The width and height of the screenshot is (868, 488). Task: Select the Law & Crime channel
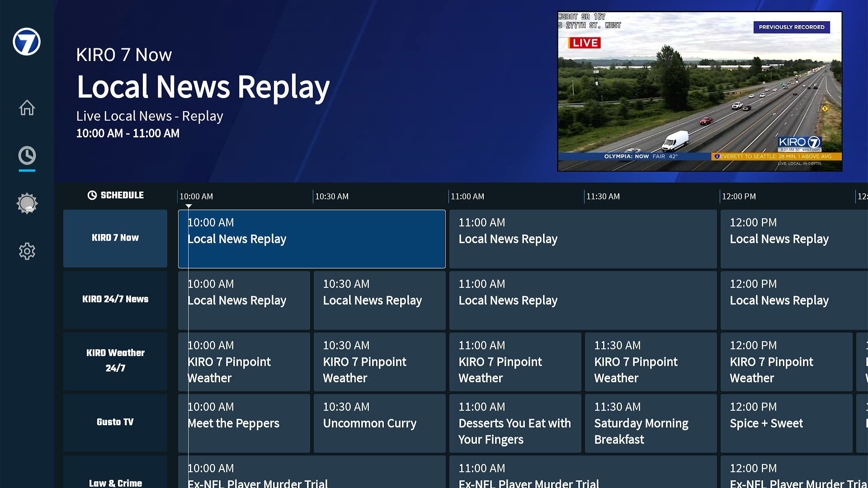point(115,479)
